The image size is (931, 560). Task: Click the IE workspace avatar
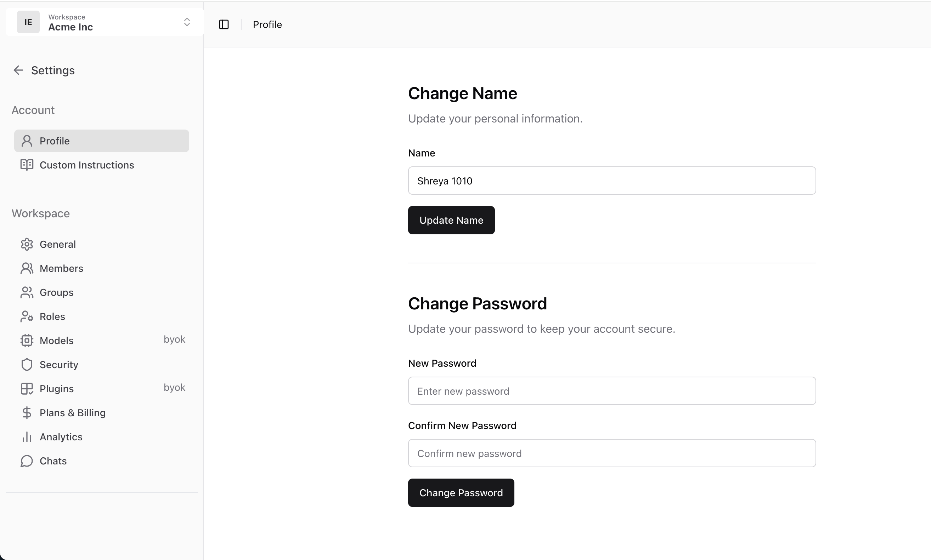pyautogui.click(x=28, y=22)
